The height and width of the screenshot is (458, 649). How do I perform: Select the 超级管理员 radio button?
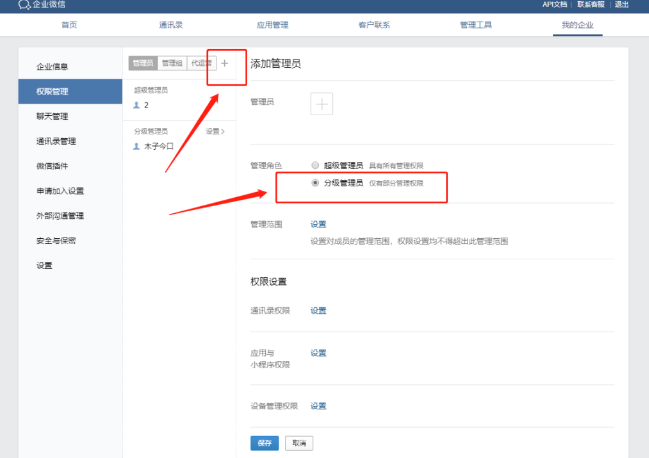pyautogui.click(x=316, y=165)
